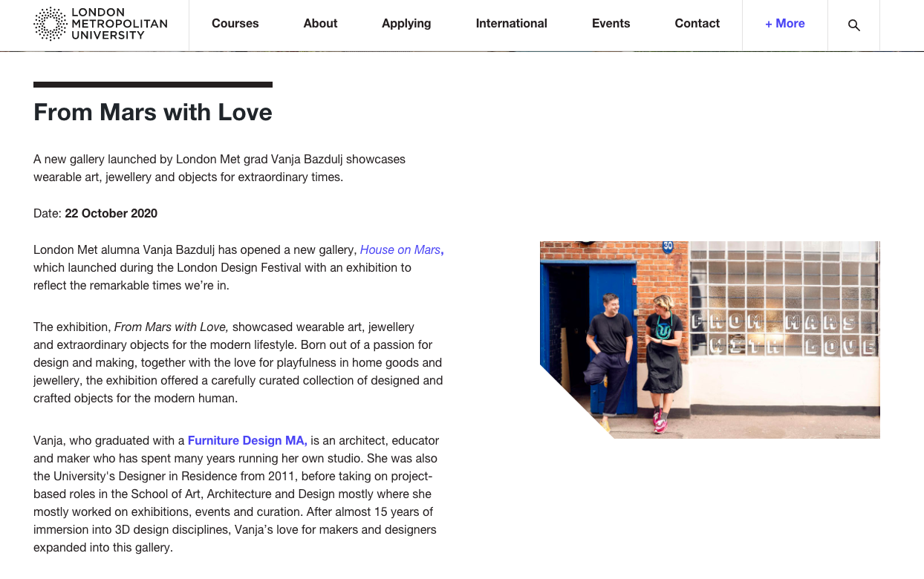Expand the + More menu
Screen dimensions: 924x579
[x=785, y=24]
